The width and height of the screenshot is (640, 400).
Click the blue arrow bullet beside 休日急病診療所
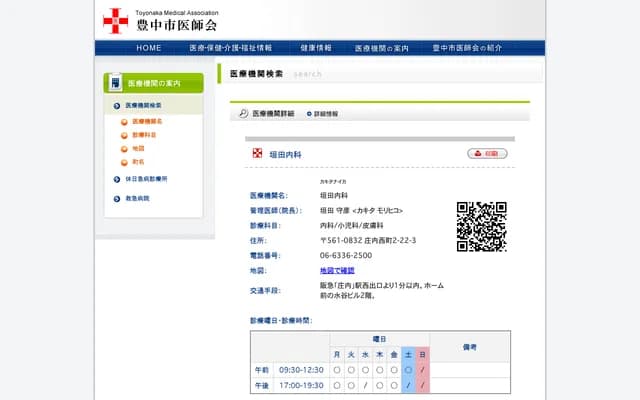click(x=117, y=179)
